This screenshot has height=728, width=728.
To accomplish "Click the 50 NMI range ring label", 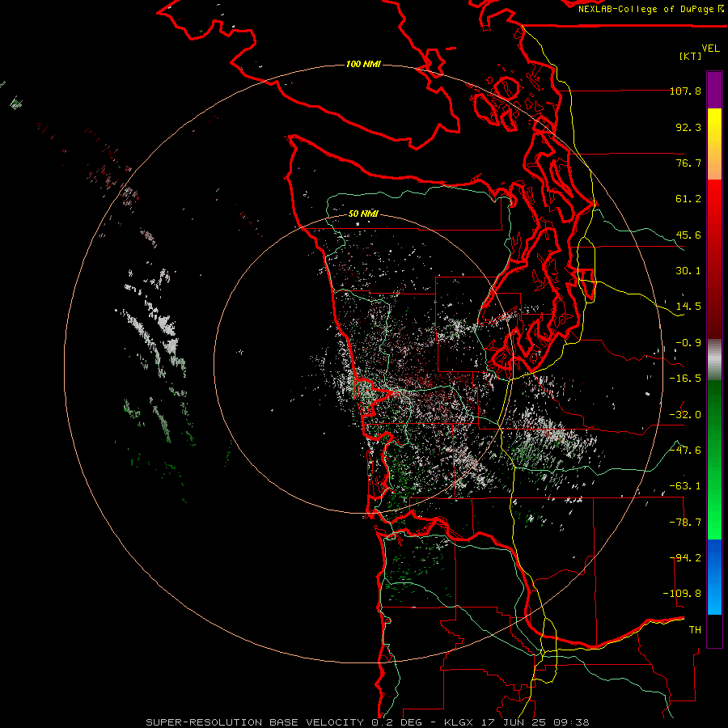I will tap(363, 214).
